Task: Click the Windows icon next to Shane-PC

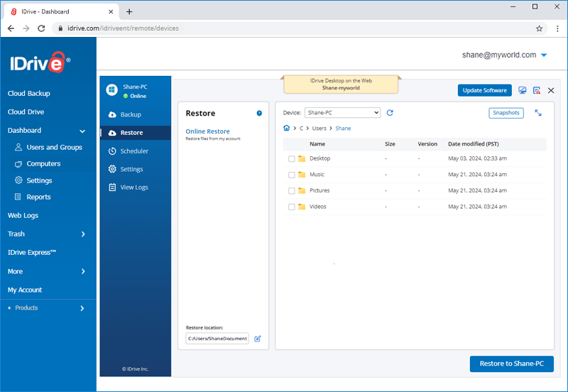Action: pyautogui.click(x=112, y=89)
